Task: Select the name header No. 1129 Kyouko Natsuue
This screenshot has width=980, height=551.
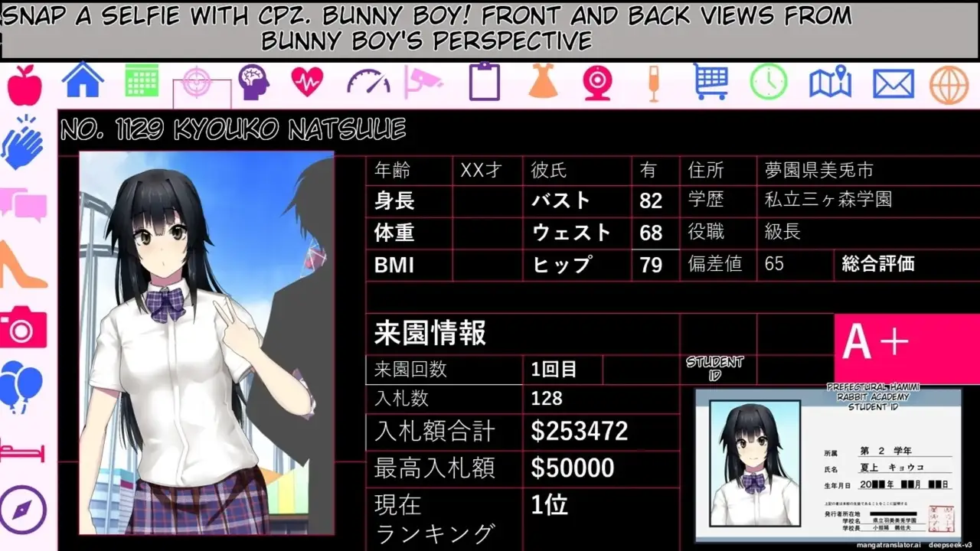Action: click(233, 129)
